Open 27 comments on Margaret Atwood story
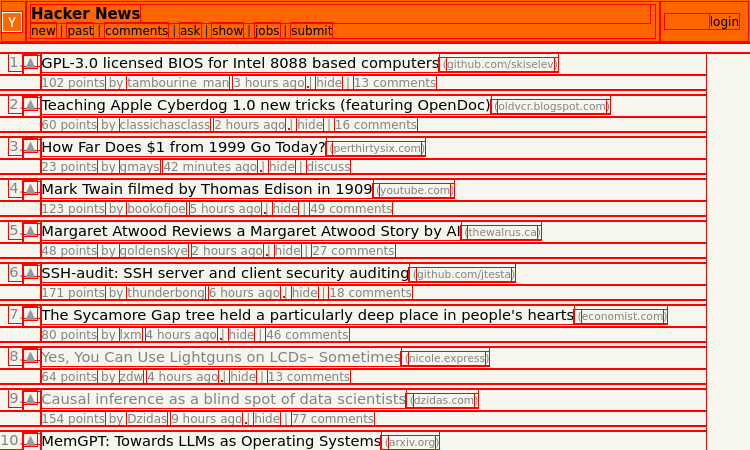 353,251
